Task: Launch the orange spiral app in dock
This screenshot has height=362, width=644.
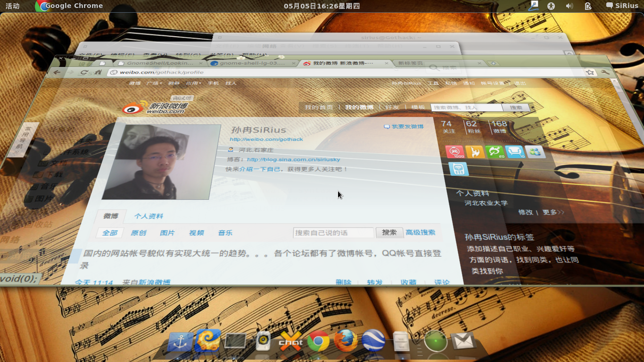Action: tap(208, 340)
